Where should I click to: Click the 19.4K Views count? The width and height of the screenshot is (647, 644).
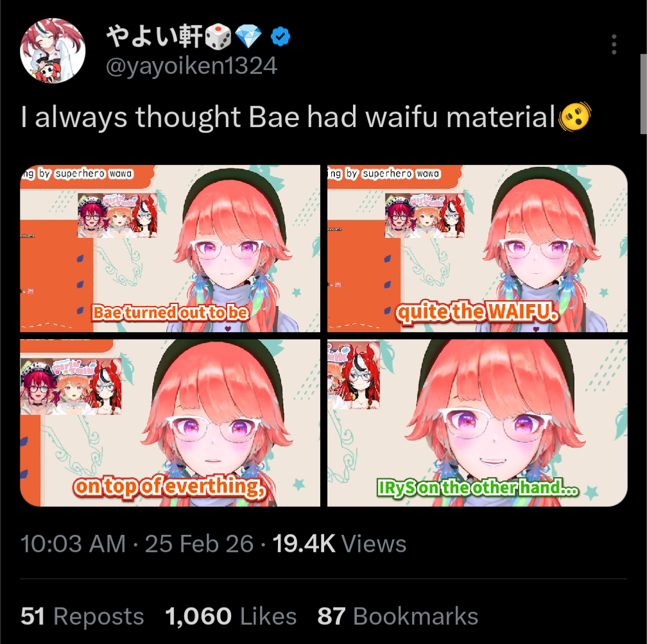[x=339, y=543]
